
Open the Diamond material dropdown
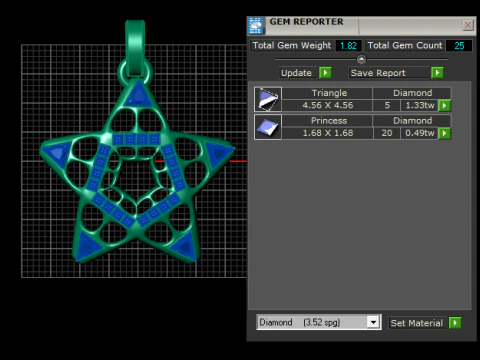(373, 322)
